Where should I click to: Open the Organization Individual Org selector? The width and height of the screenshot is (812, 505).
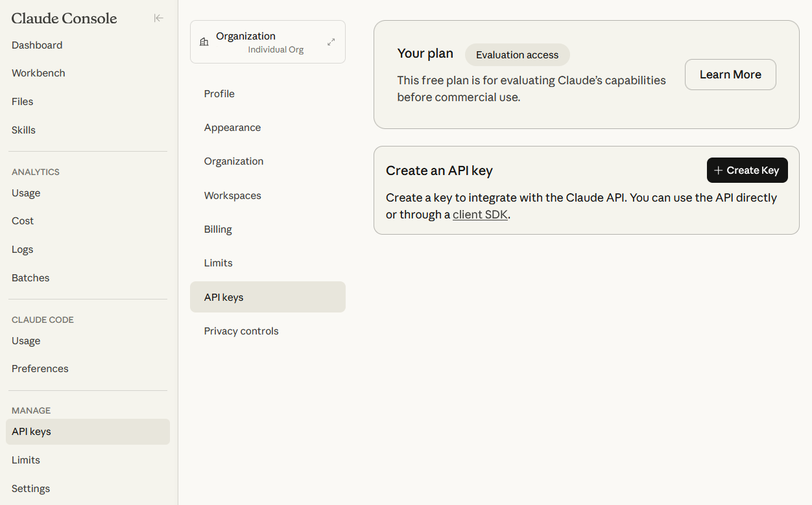(268, 42)
